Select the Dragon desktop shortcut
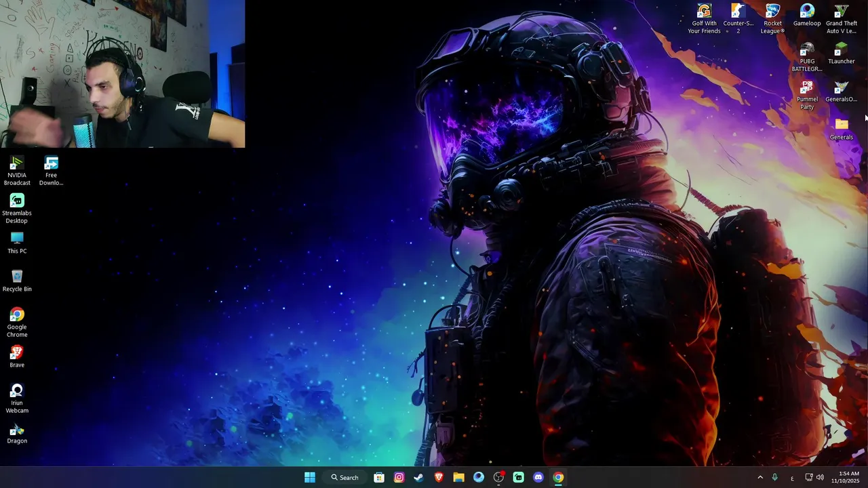 click(17, 433)
